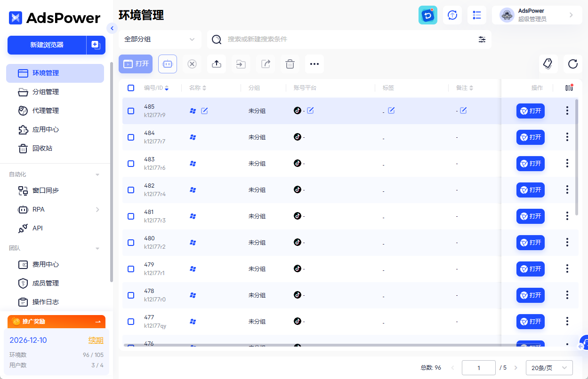
Task: Open the RPA robot toolbar icon
Action: point(168,64)
